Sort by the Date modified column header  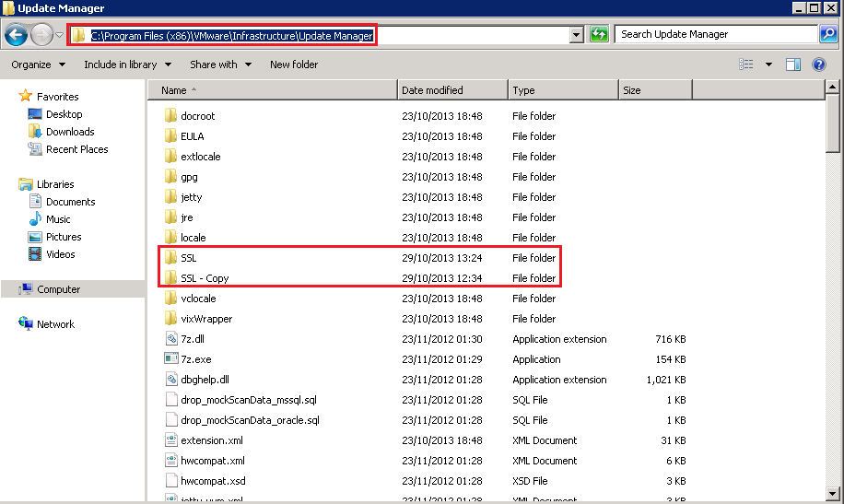coord(432,90)
